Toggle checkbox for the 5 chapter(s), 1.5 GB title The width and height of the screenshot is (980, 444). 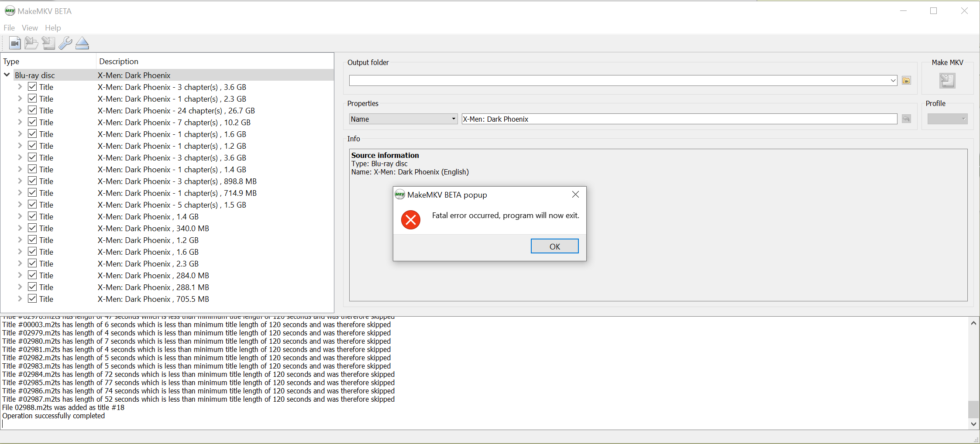(x=32, y=204)
